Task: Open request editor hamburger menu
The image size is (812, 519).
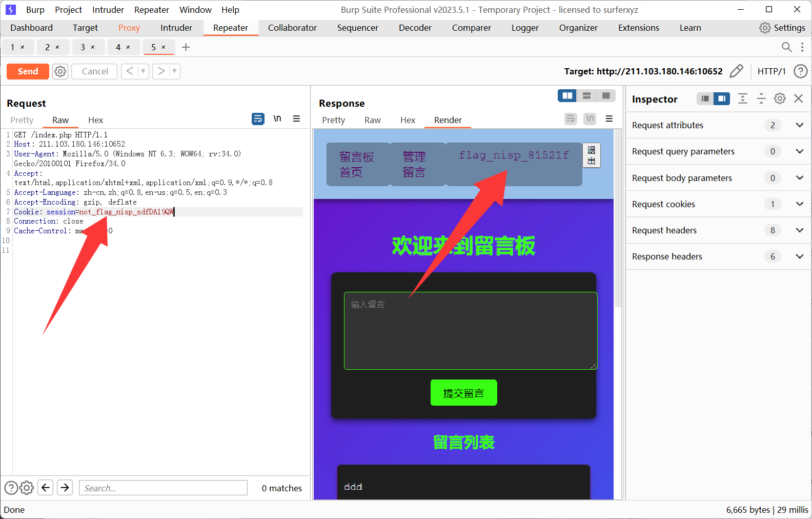Action: coord(296,119)
